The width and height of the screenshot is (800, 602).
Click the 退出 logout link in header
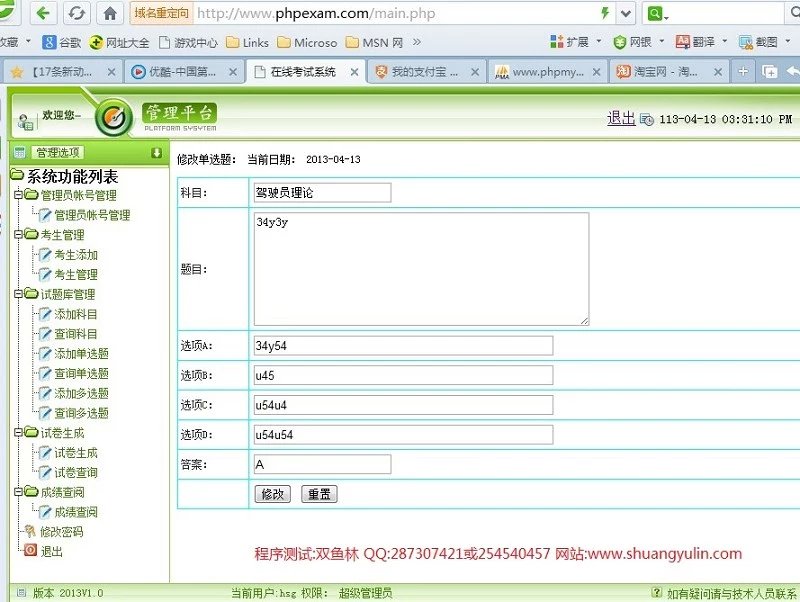[x=621, y=118]
